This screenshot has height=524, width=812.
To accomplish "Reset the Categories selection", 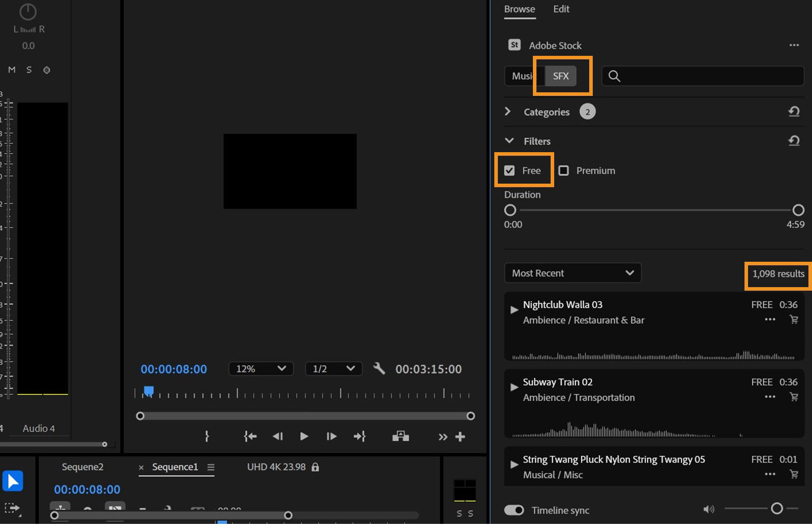I will pyautogui.click(x=794, y=112).
